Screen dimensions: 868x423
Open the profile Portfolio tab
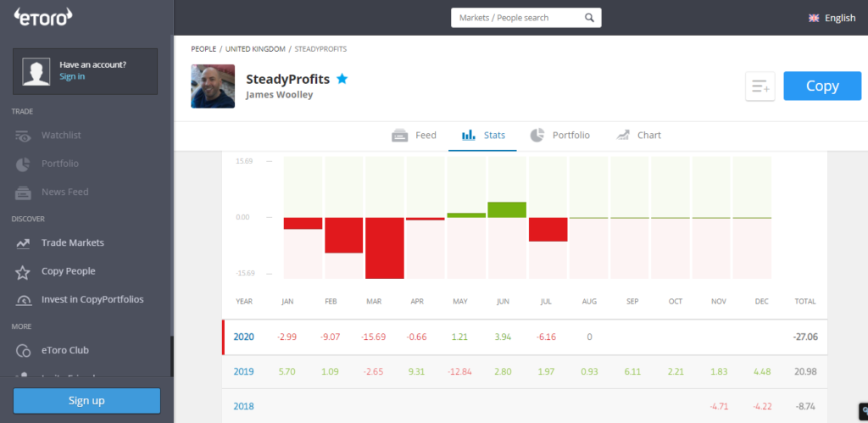[x=559, y=135]
